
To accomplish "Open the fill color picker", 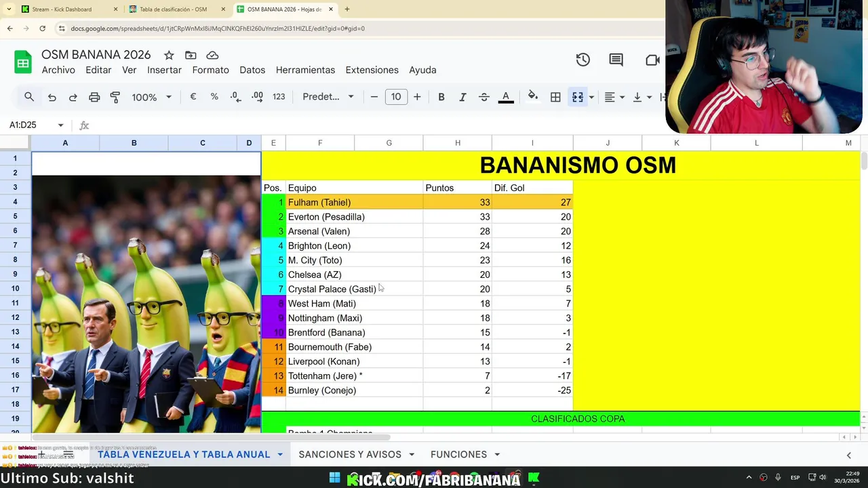I will [x=533, y=97].
